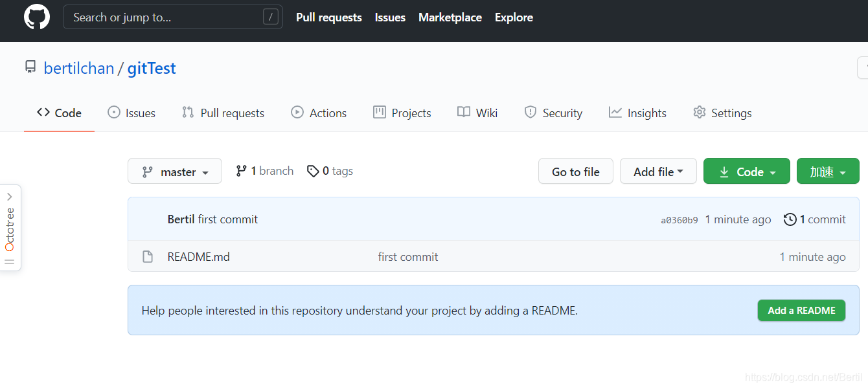
Task: Open the Actions tab
Action: [x=319, y=113]
